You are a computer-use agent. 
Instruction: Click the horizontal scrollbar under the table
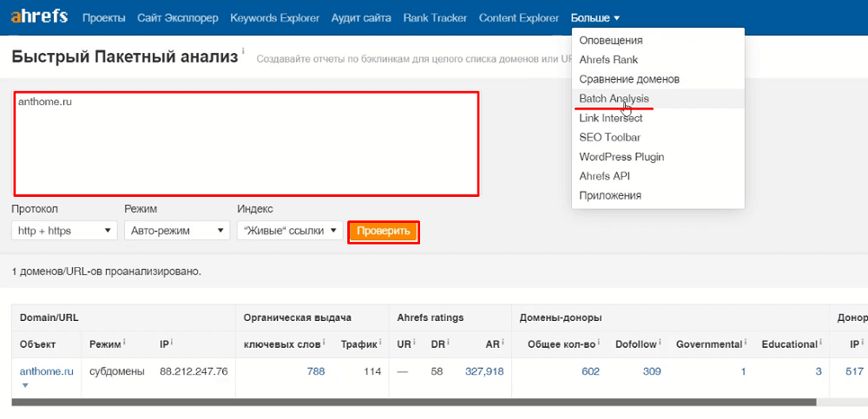[x=413, y=402]
